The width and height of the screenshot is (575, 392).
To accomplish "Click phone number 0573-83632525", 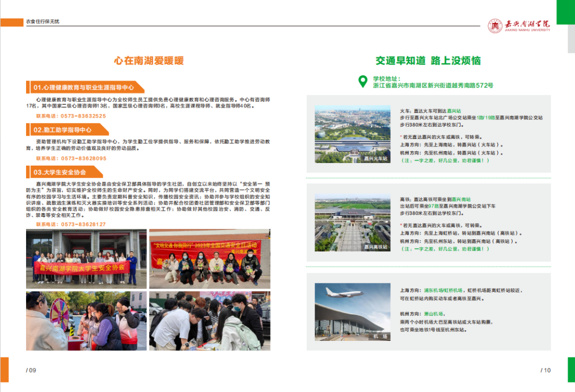I will [83, 116].
